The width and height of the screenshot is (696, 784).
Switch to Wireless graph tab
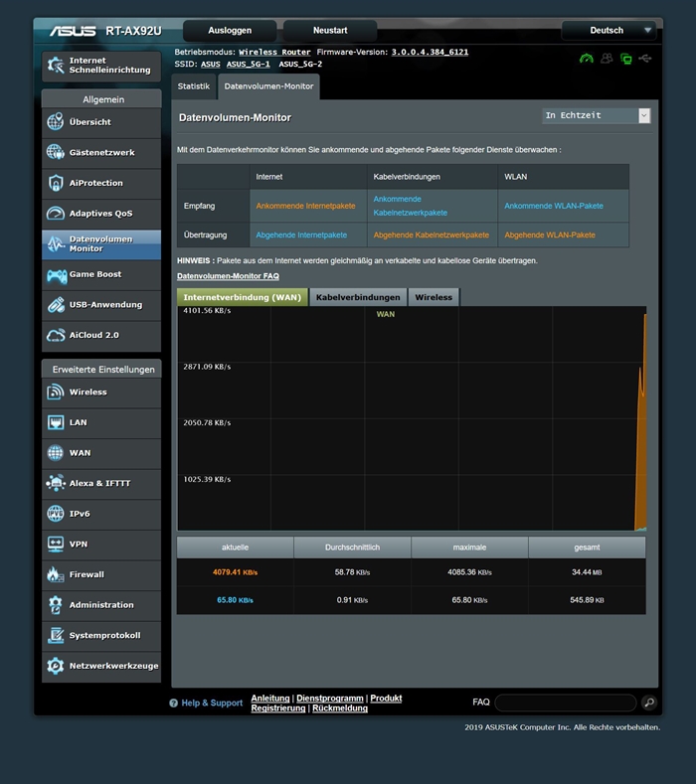pyautogui.click(x=434, y=297)
